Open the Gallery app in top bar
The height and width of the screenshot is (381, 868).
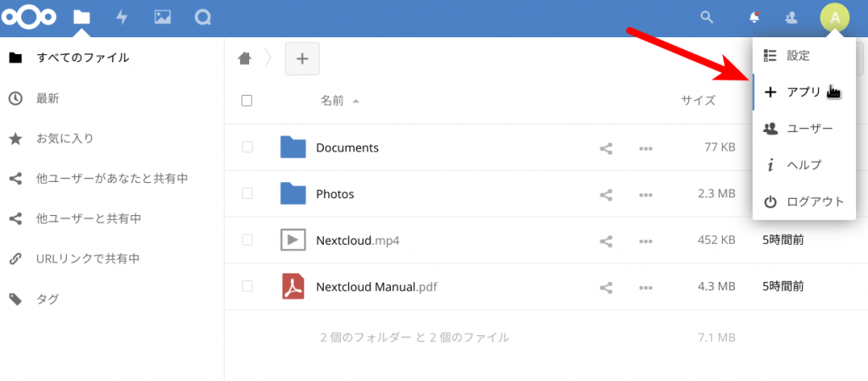click(162, 18)
